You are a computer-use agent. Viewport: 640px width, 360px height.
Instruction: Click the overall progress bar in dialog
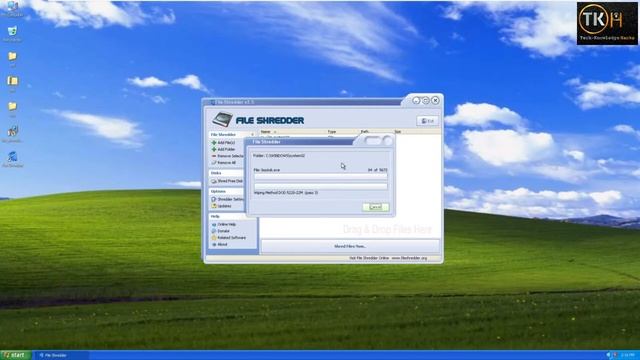(x=320, y=187)
